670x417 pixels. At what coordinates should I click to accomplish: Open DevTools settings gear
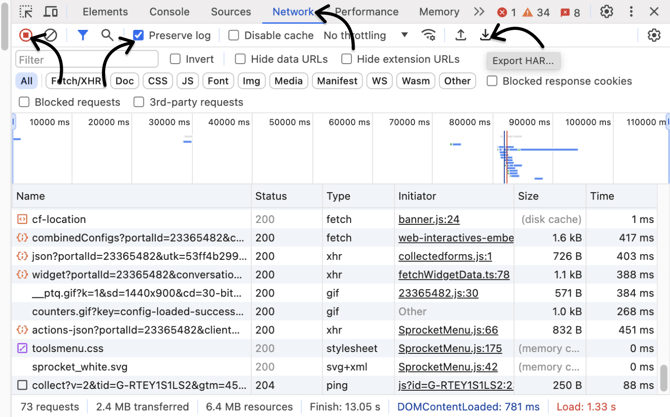(606, 12)
